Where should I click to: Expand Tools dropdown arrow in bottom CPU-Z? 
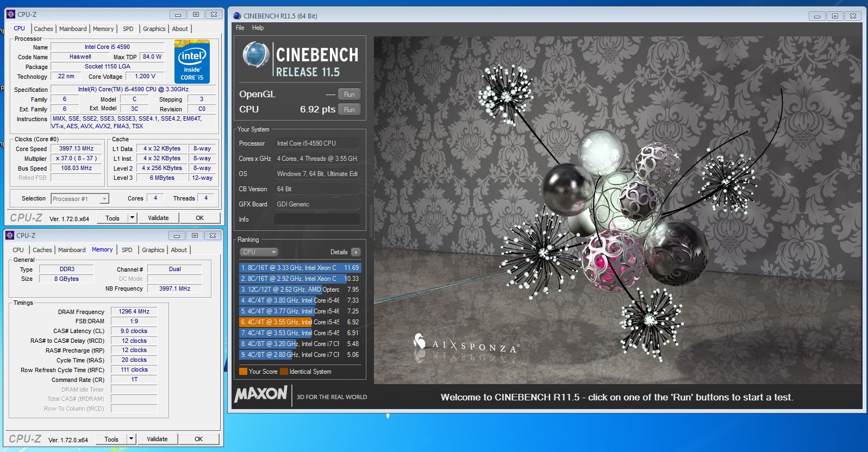[x=131, y=439]
